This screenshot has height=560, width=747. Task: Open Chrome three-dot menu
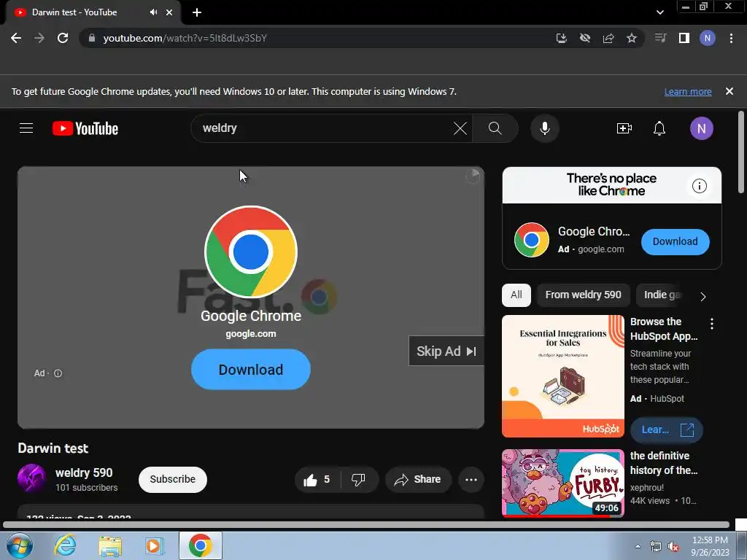click(731, 38)
